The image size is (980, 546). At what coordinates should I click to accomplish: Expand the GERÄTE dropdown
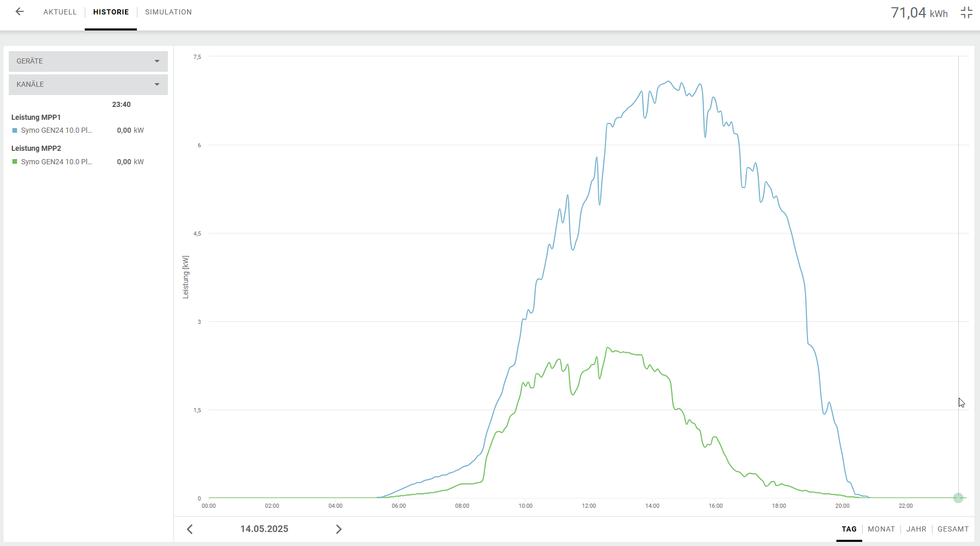click(88, 61)
